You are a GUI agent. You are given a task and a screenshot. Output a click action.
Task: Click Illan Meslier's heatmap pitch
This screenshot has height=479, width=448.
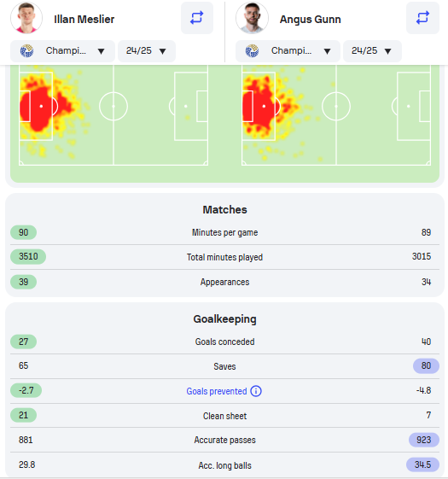[x=113, y=115]
